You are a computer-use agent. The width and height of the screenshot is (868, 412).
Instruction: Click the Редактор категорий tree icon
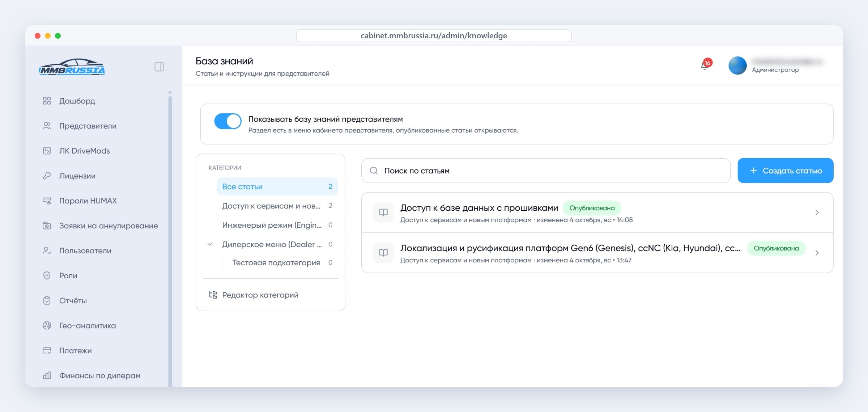213,295
